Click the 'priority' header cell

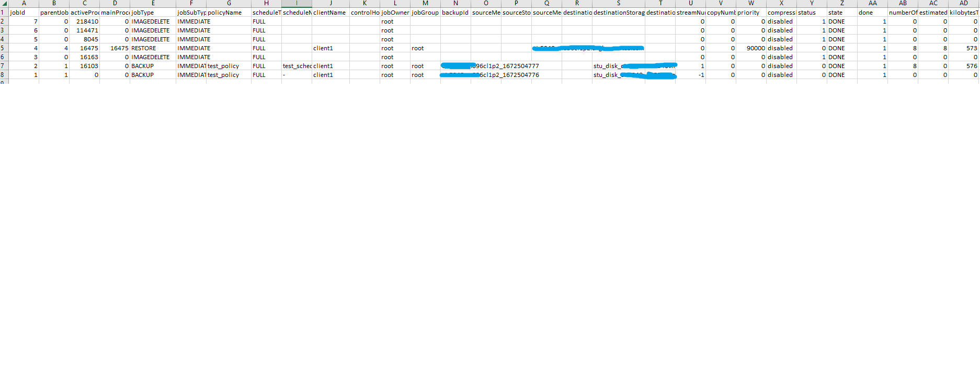point(751,13)
